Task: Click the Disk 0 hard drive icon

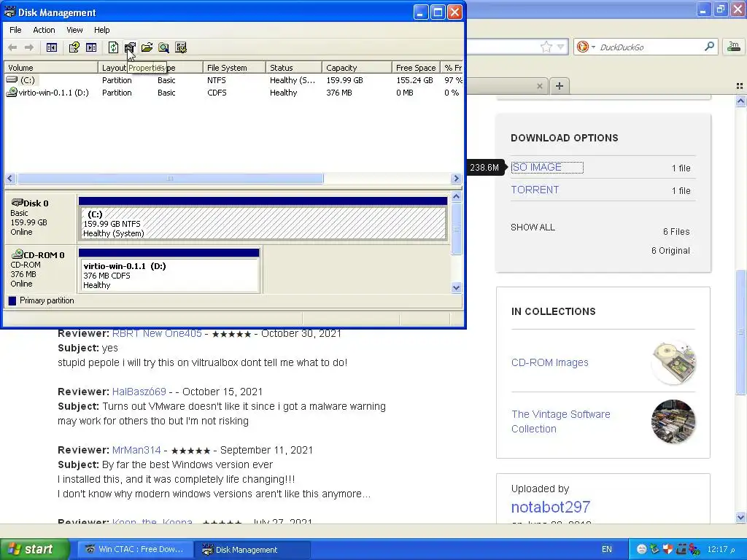Action: pos(18,203)
